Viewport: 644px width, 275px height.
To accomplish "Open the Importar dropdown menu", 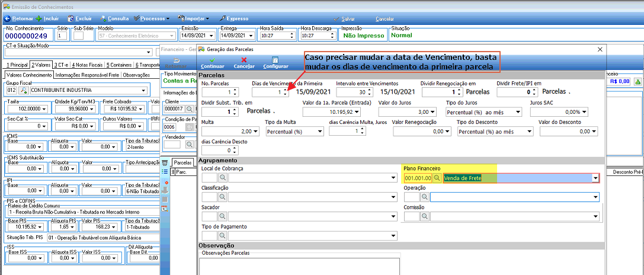I will [194, 18].
